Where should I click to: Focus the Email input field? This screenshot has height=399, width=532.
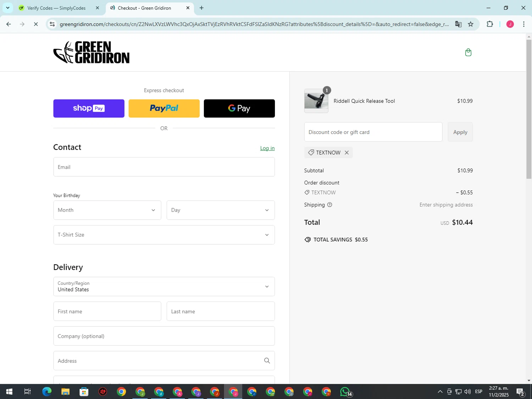164,167
